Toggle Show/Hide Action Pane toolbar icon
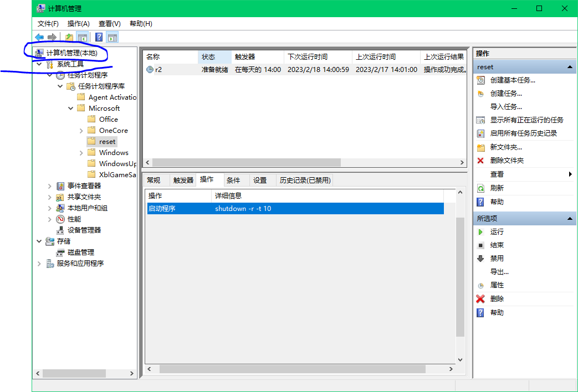Image resolution: width=578 pixels, height=392 pixels. [x=112, y=37]
